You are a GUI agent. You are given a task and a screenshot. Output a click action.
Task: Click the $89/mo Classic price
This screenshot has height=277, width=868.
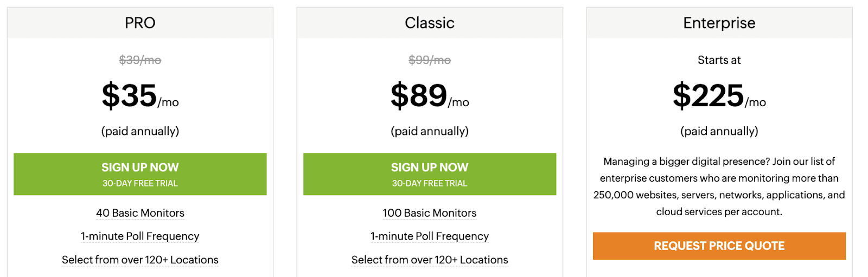click(429, 96)
